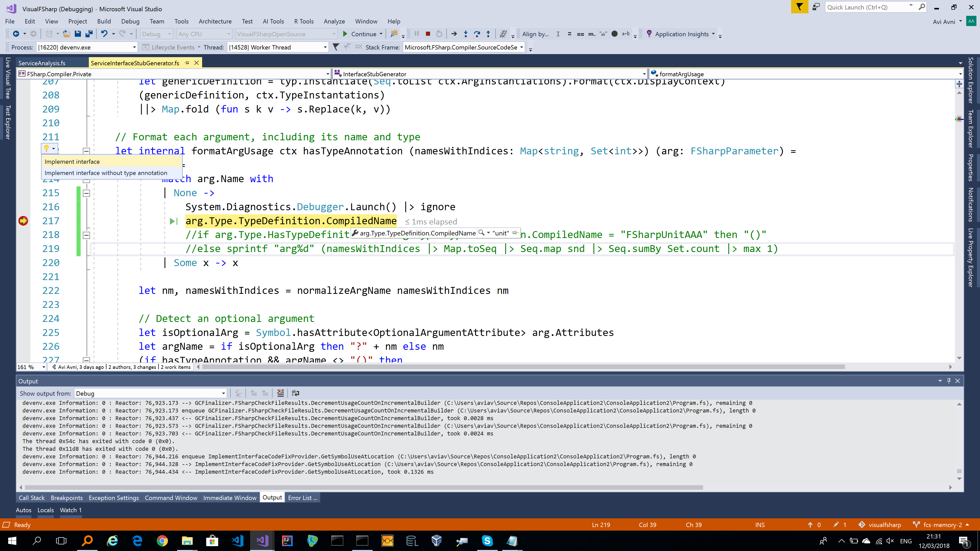
Task: Switch to the ServiceAnalysis.fs tab
Action: [42, 63]
